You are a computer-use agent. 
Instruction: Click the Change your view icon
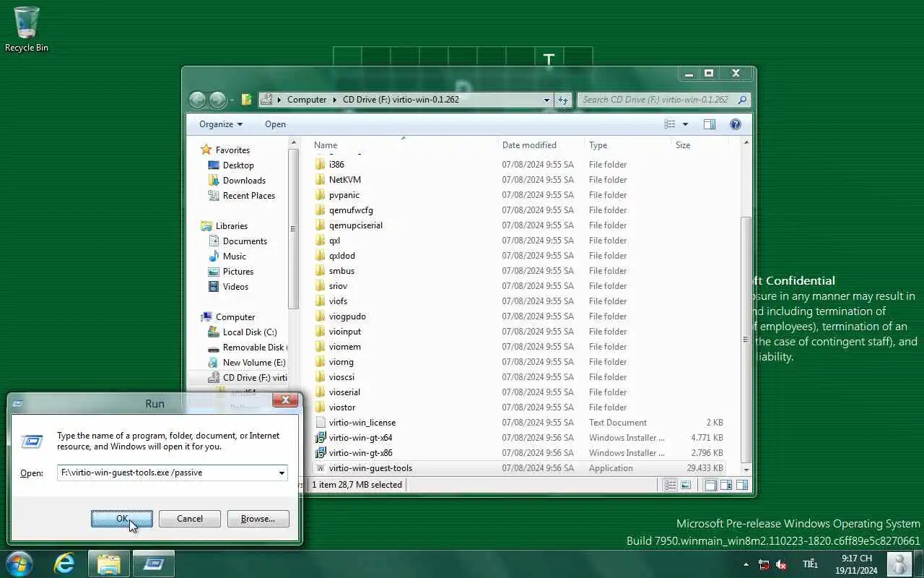[x=670, y=124]
